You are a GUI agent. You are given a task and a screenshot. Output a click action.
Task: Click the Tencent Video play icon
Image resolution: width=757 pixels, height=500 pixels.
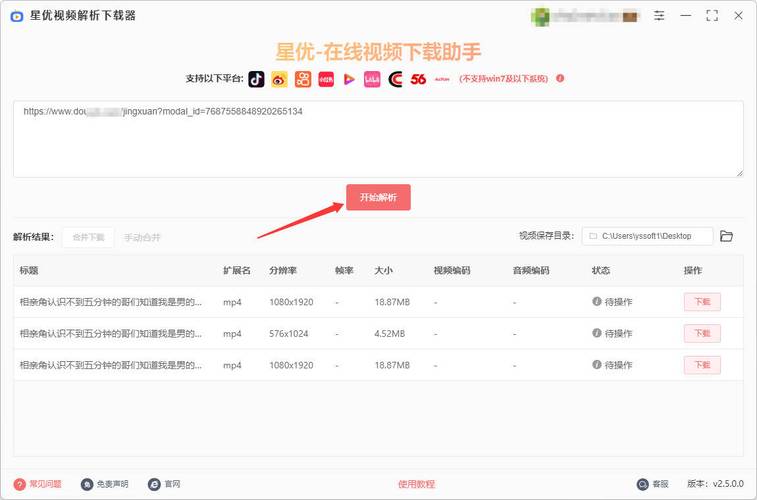(x=349, y=79)
